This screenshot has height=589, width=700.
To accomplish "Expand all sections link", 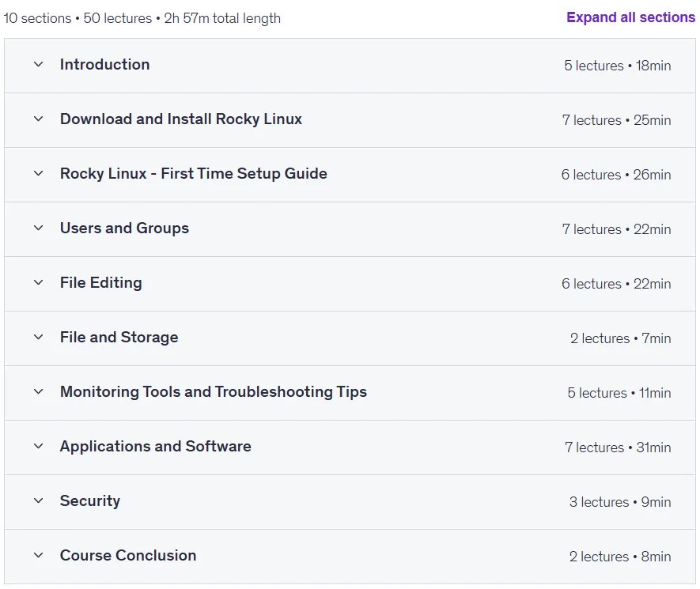I will (x=630, y=17).
